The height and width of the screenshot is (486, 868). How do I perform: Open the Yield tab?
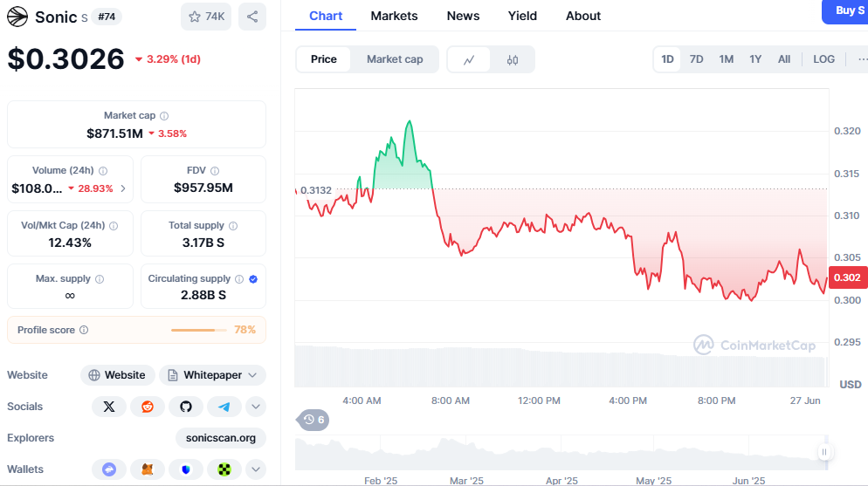[x=522, y=16]
